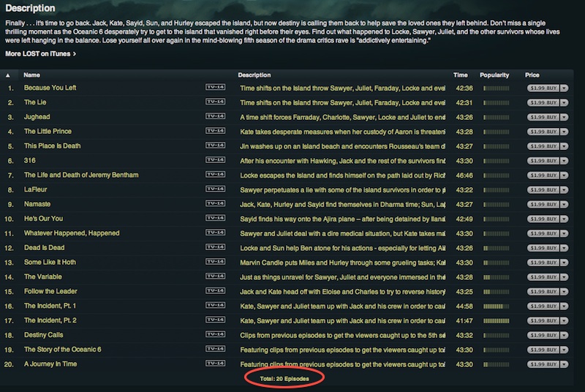The width and height of the screenshot is (585, 392).
Task: Open buy options dropdown for Jughead
Action: tap(564, 117)
